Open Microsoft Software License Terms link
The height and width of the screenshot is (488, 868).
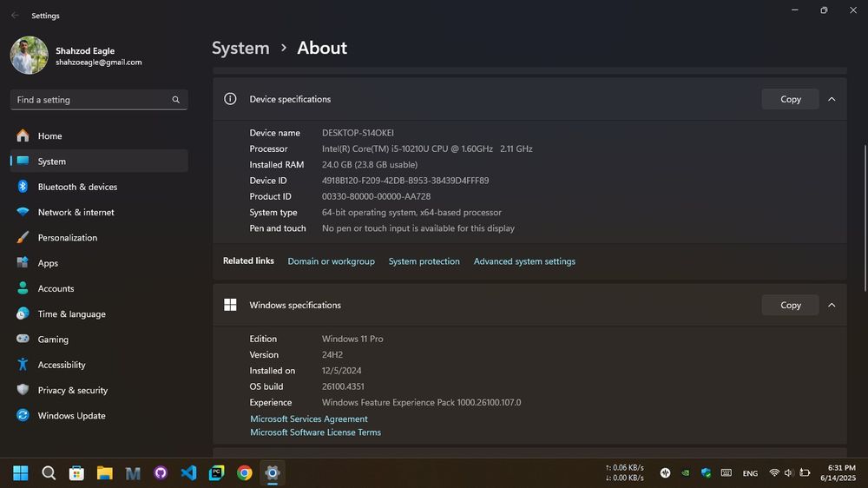[x=316, y=432]
